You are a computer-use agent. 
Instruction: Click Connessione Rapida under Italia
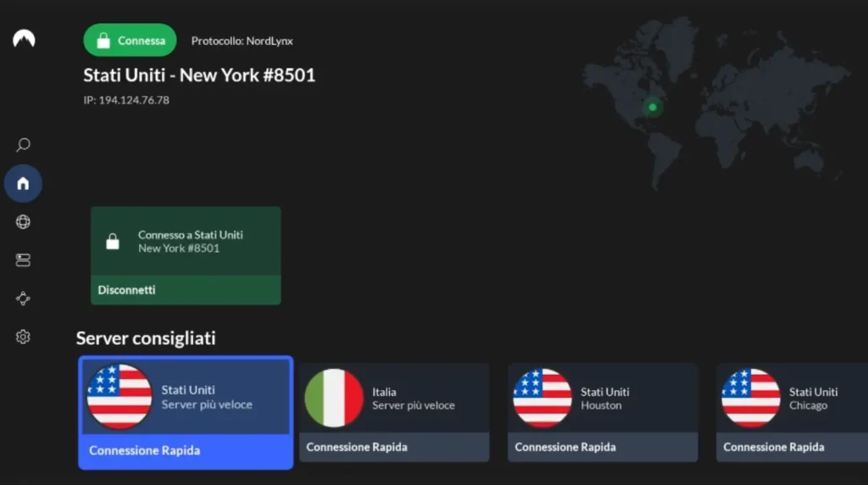[x=394, y=447]
